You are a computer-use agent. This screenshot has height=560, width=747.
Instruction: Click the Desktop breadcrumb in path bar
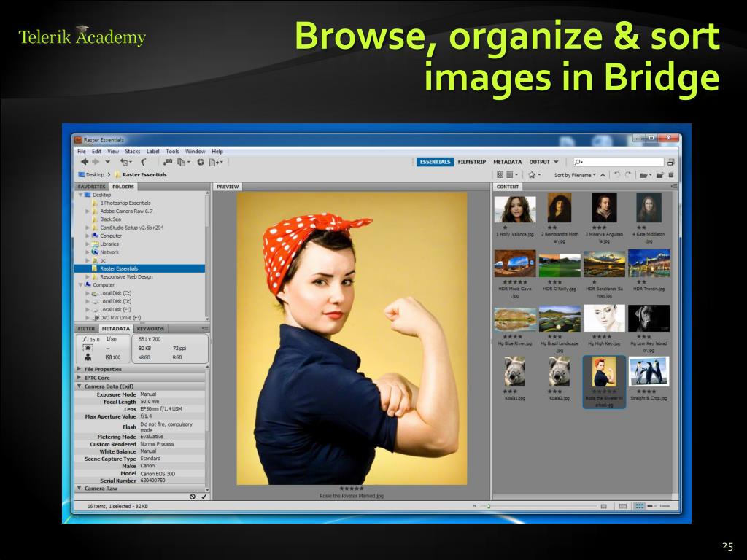point(91,175)
